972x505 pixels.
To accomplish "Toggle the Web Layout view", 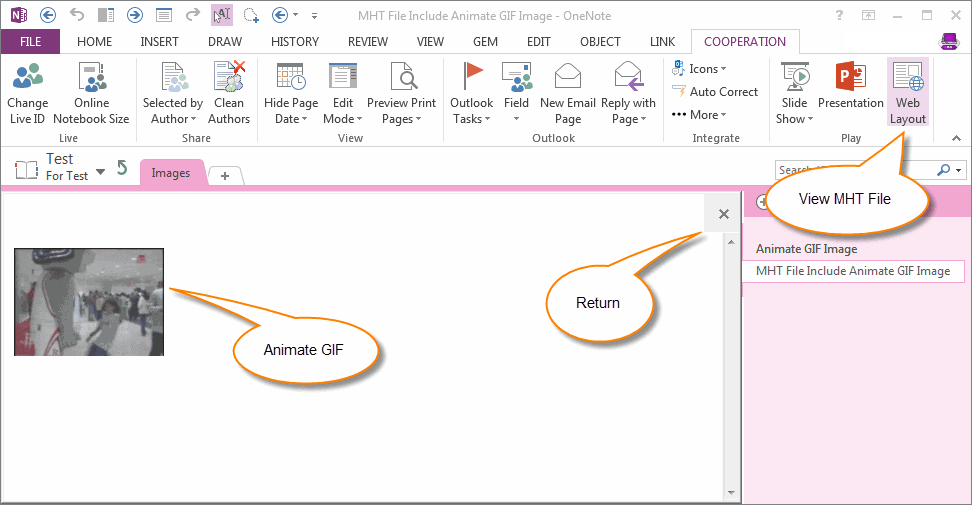I will pyautogui.click(x=908, y=92).
